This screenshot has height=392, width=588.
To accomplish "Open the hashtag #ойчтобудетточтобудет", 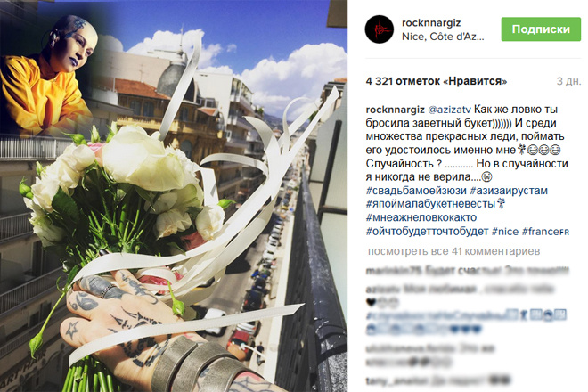I will click(427, 231).
